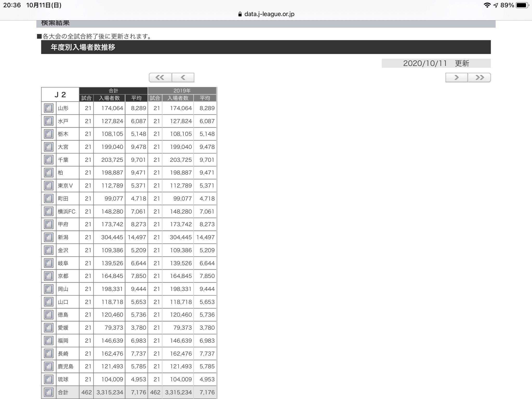Open the chart icon for 千葉

49,160
